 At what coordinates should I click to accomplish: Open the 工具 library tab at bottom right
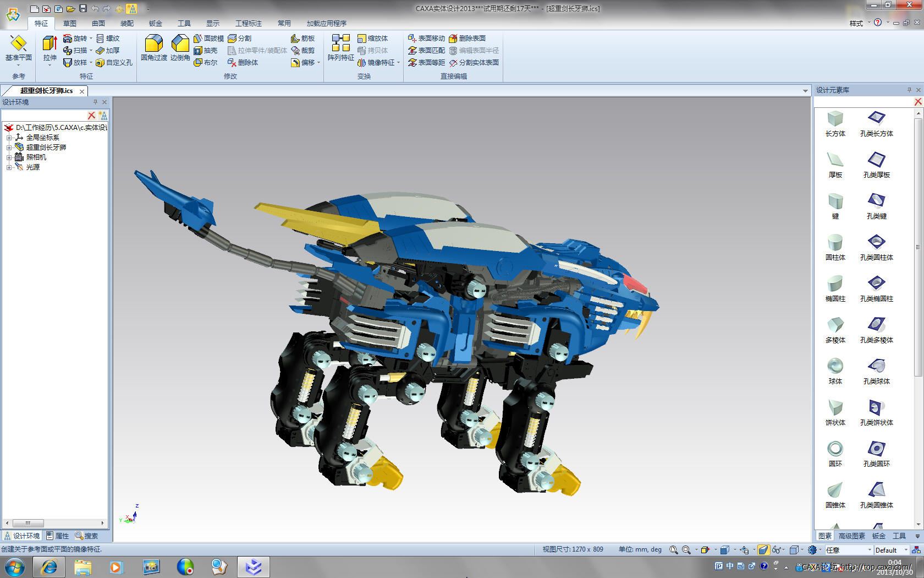899,536
